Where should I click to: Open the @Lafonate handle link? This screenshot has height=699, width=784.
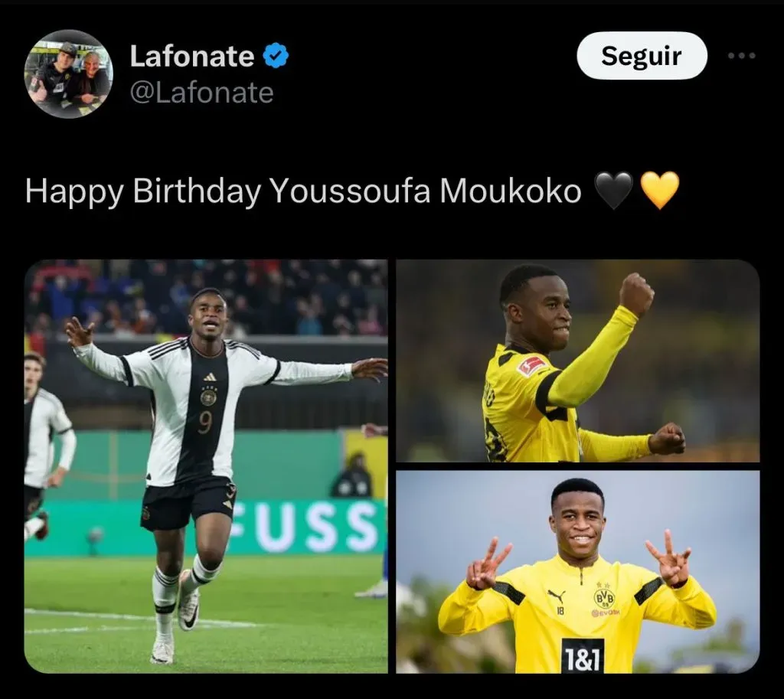click(201, 93)
